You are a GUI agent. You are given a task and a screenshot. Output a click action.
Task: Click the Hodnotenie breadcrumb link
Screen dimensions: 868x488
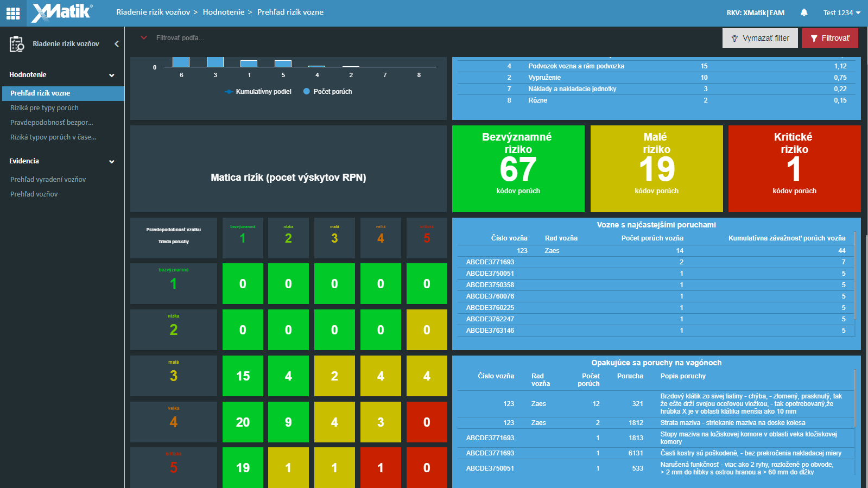pos(224,12)
